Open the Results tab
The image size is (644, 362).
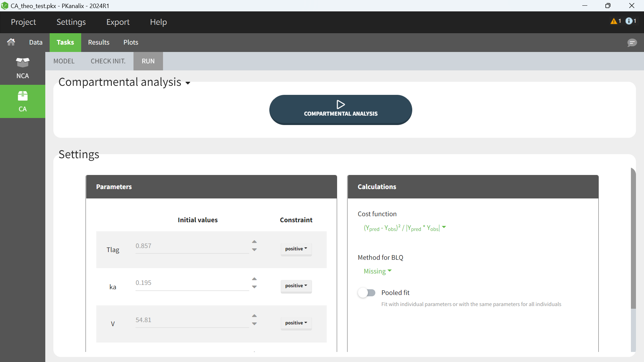[99, 42]
